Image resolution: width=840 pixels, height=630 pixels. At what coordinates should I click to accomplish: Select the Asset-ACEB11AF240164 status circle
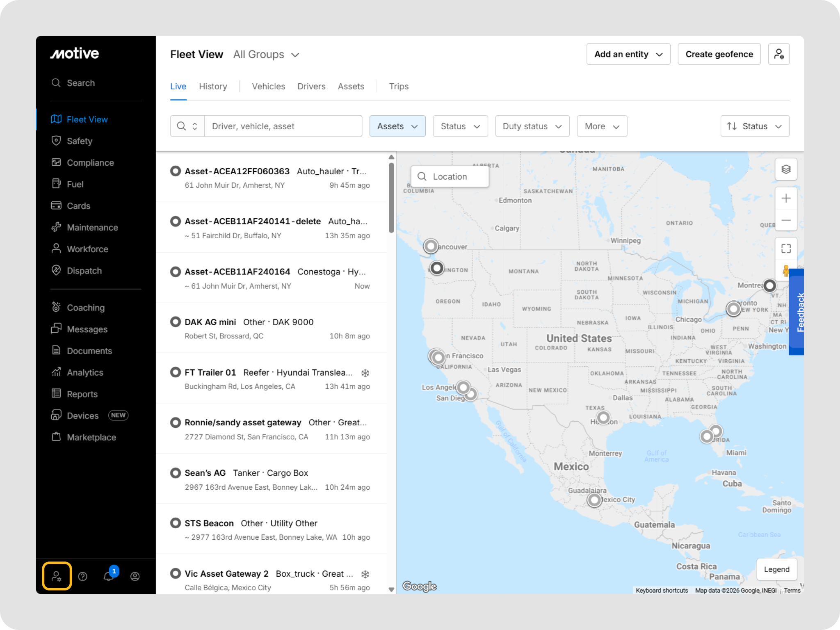(x=176, y=272)
